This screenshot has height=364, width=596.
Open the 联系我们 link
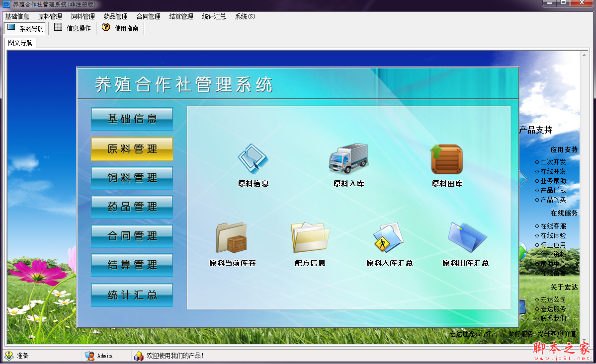(x=553, y=319)
